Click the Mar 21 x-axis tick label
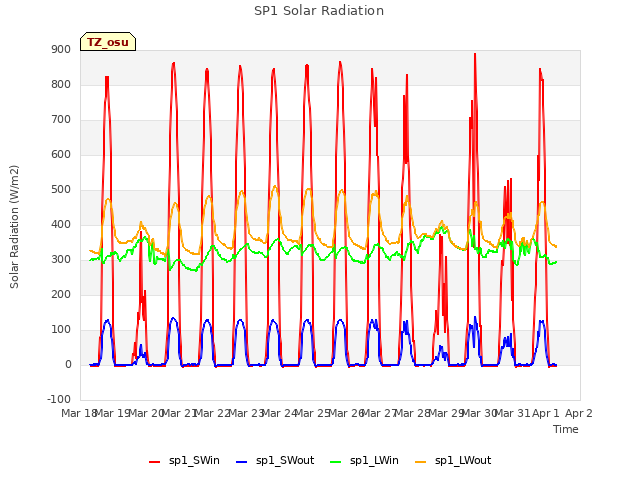 [179, 413]
